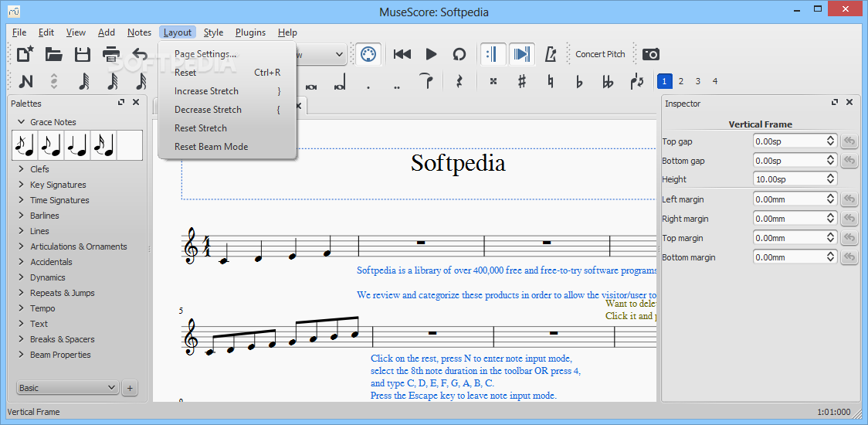Pick the slashed acciaccatura in Grace Notes
868x425 pixels.
tap(25, 145)
